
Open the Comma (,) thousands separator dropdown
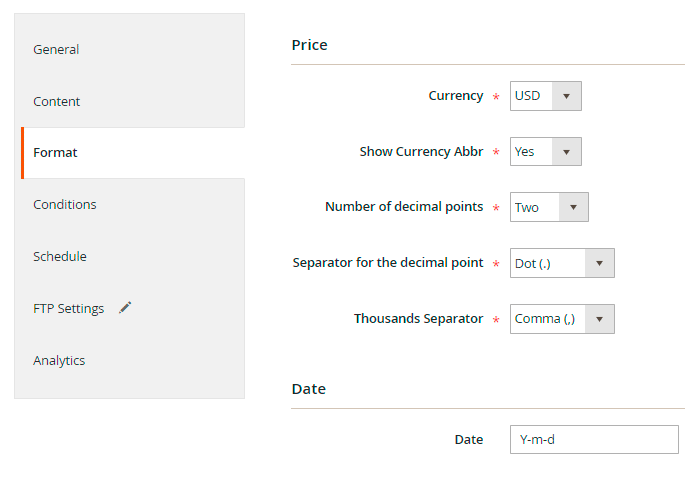(562, 319)
